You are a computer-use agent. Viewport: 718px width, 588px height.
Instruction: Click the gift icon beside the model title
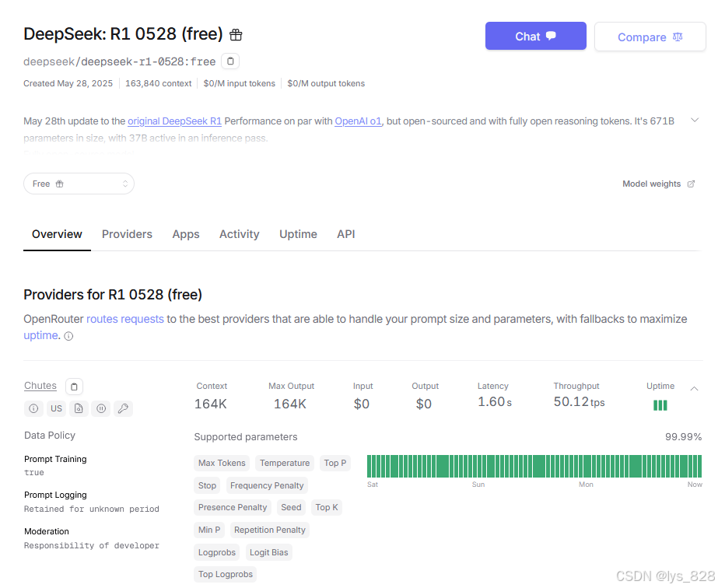pyautogui.click(x=236, y=35)
